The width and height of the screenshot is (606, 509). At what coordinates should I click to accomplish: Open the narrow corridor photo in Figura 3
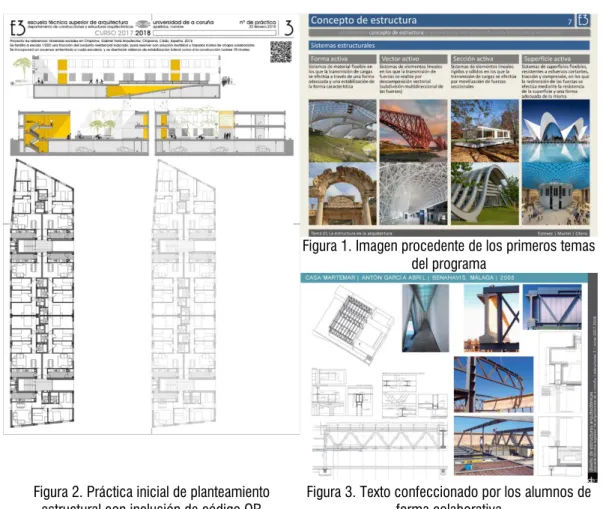(x=426, y=318)
